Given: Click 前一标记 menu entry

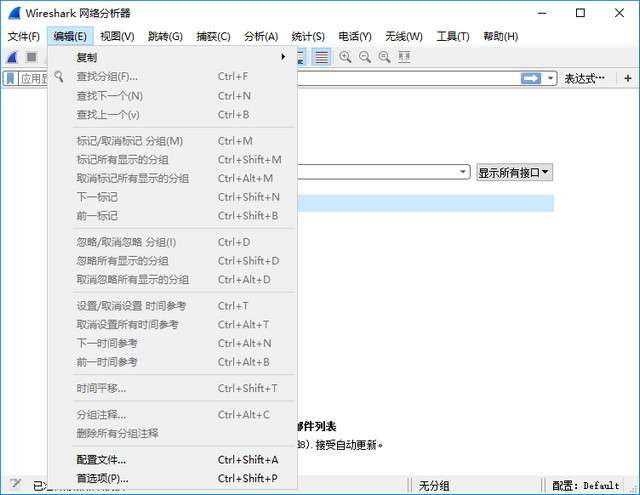Looking at the screenshot, I should pos(172,215).
